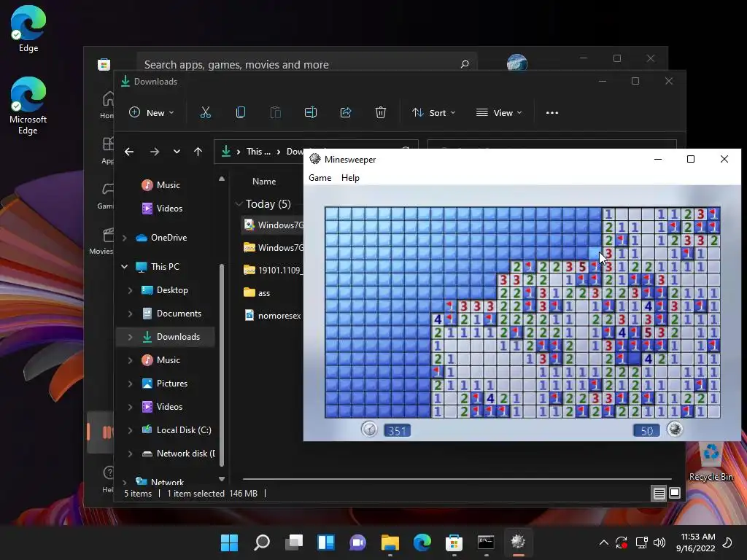
Task: Open the Windows Start button
Action: pos(229,542)
